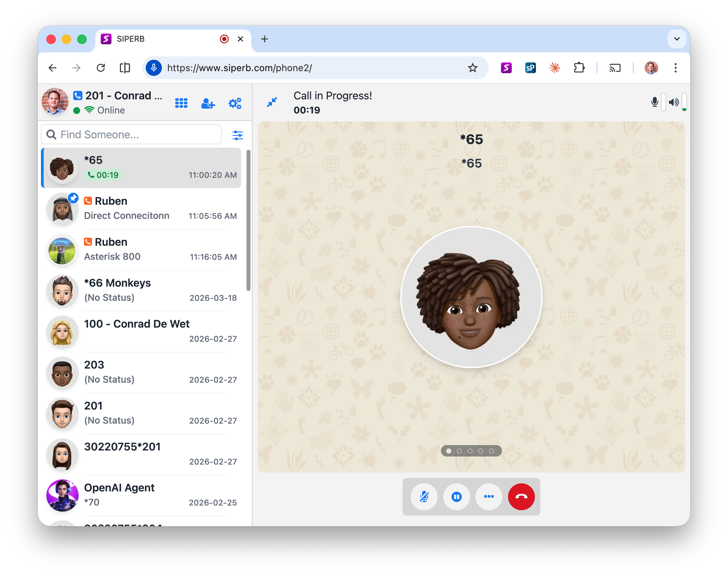Viewport: 728px width, 576px height.
Task: Open the dial pad grid icon
Action: (x=181, y=103)
